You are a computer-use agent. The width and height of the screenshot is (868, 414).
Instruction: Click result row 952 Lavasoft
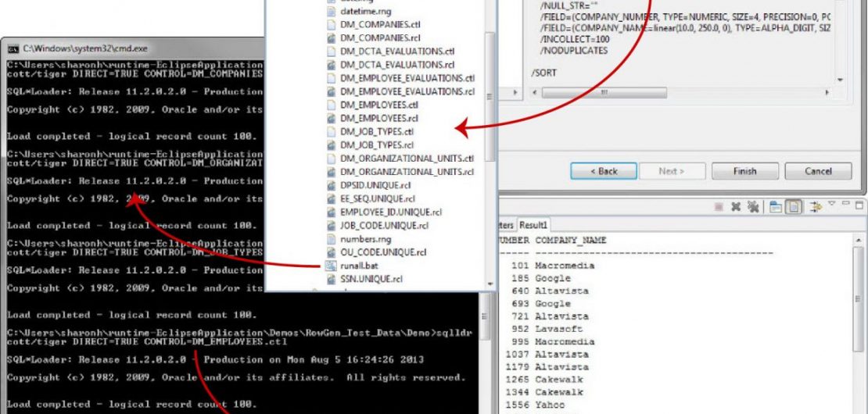[545, 329]
